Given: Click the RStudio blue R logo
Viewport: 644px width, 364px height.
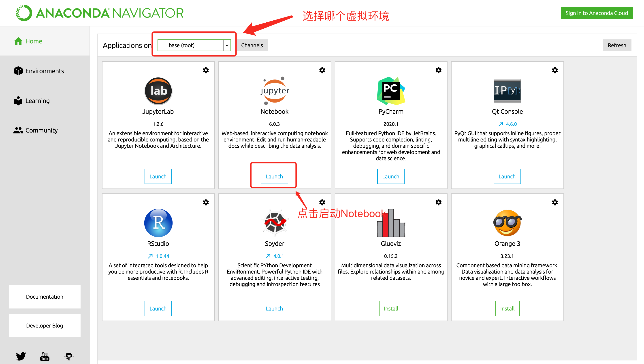Looking at the screenshot, I should pyautogui.click(x=158, y=223).
